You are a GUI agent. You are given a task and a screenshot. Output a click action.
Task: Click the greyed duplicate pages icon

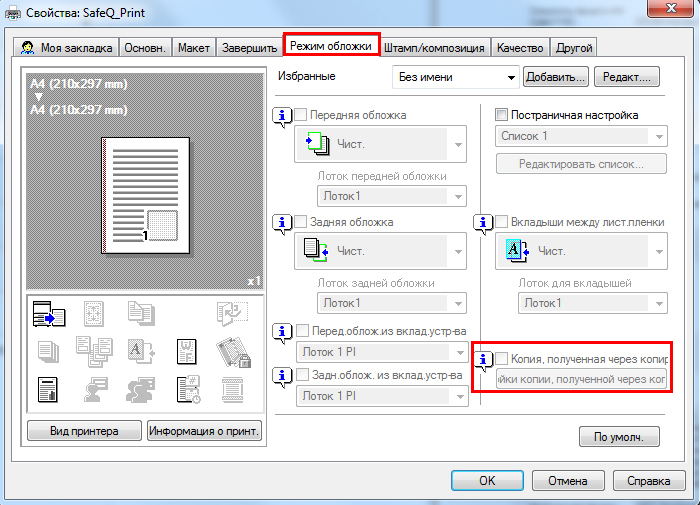click(x=141, y=313)
